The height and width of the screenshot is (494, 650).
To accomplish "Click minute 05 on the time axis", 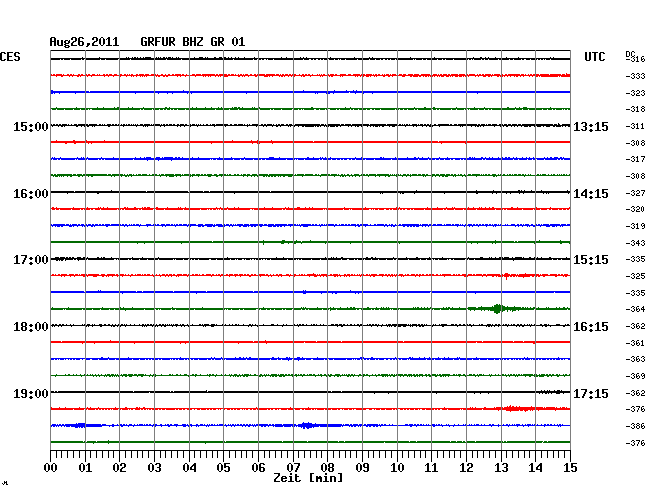I will (x=223, y=468).
